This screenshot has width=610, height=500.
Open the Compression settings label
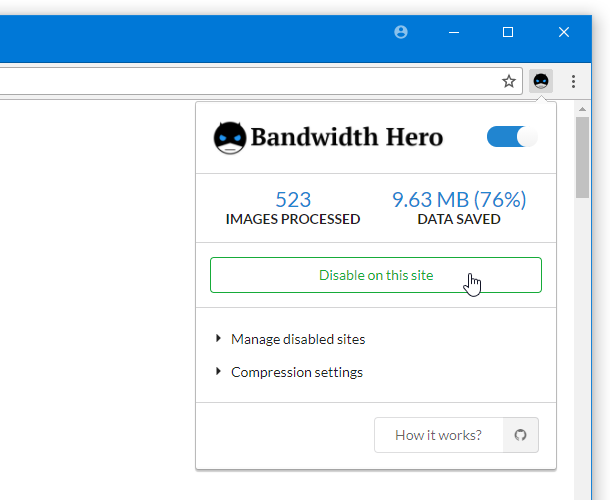click(297, 372)
